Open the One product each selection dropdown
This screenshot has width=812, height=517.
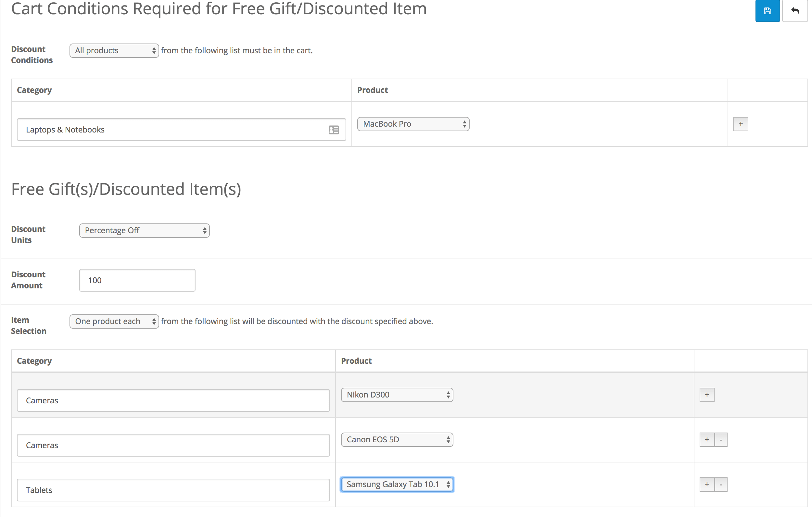(x=114, y=322)
